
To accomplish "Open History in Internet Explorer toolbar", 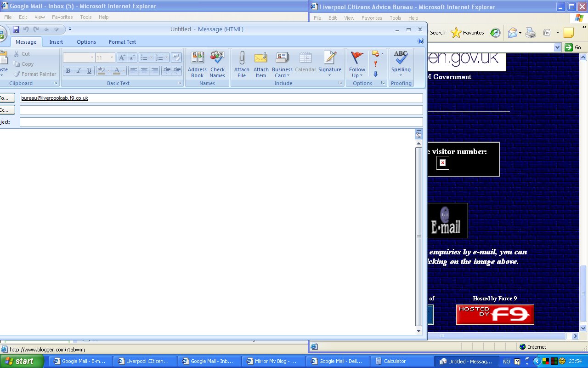I will click(495, 33).
